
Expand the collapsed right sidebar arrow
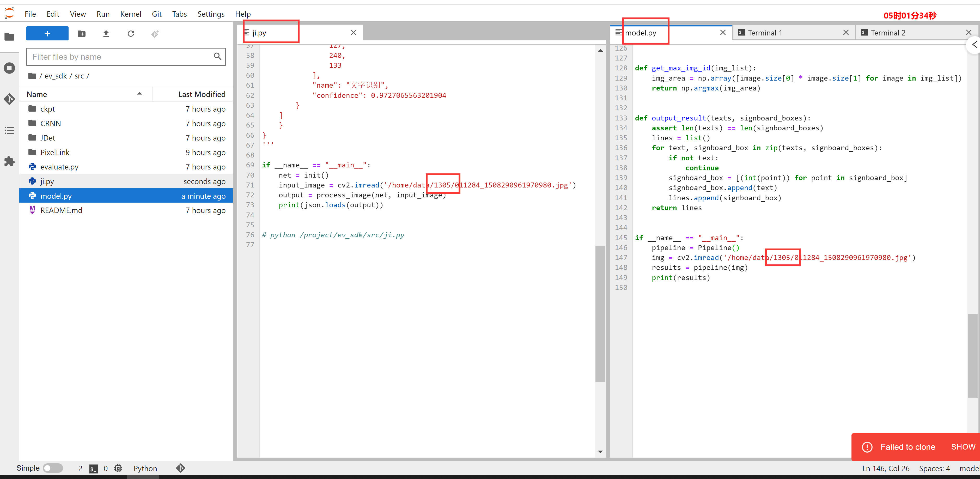(974, 45)
